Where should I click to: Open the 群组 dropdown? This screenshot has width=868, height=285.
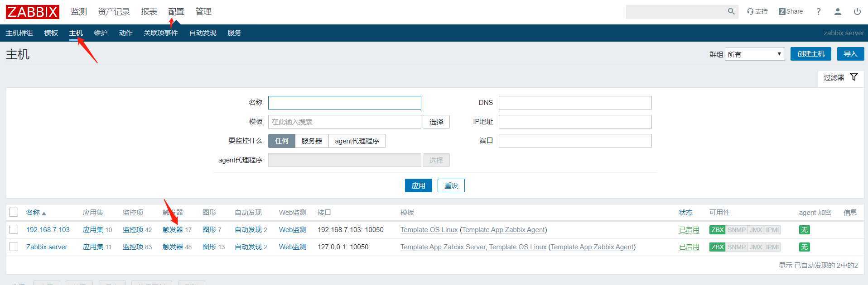[x=755, y=54]
